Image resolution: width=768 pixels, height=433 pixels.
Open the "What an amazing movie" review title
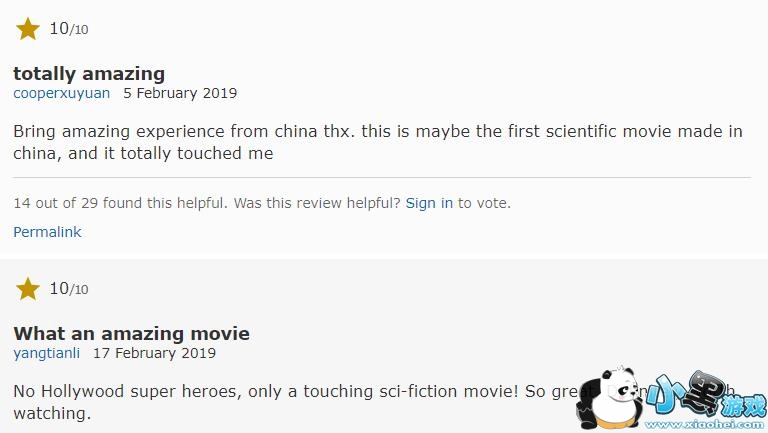131,333
